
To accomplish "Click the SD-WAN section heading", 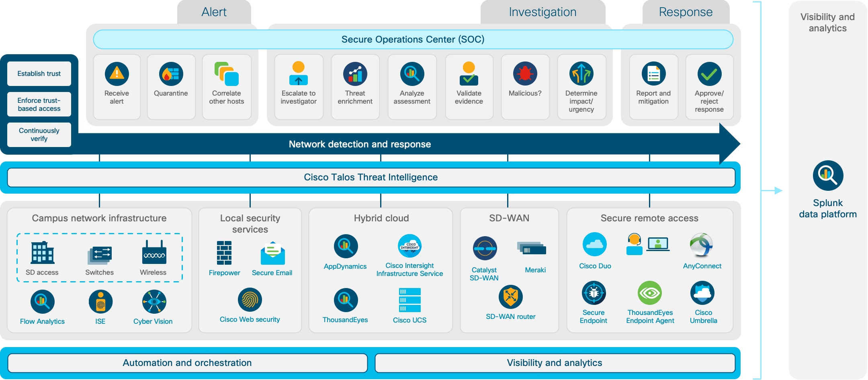I will point(509,218).
